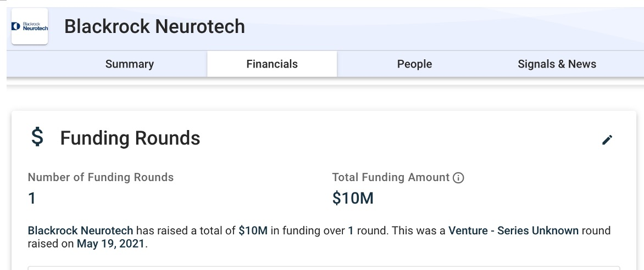This screenshot has height=270, width=644.
Task: Click the pencil edit icon for Funding Rounds
Action: (x=607, y=140)
